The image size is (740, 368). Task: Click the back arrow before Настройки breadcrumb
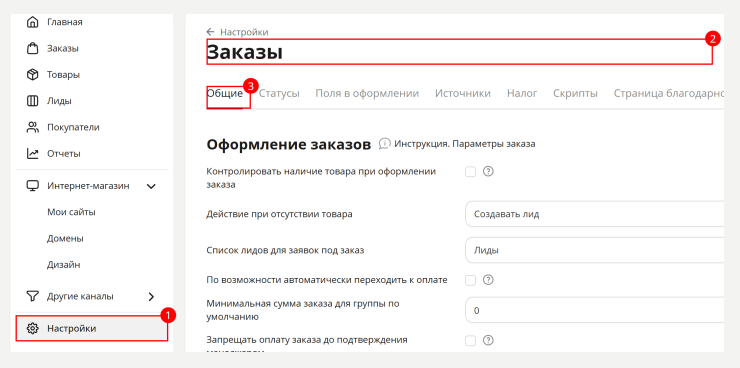click(210, 32)
